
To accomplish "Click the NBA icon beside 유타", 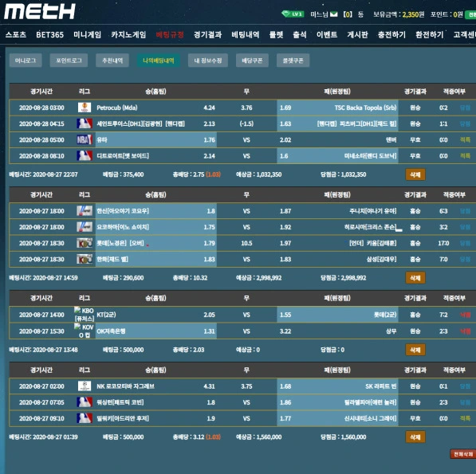I will click(85, 139).
